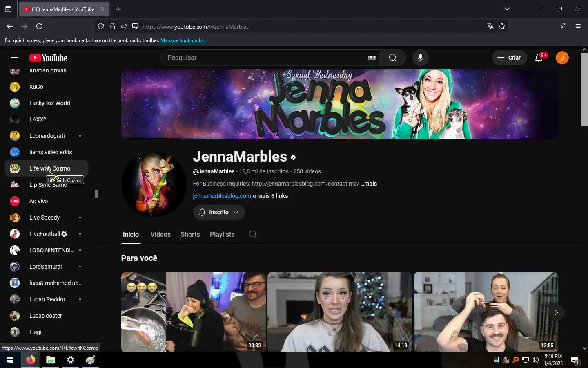This screenshot has width=588, height=368.
Task: Open LAXX? subscription channel
Action: click(47, 119)
